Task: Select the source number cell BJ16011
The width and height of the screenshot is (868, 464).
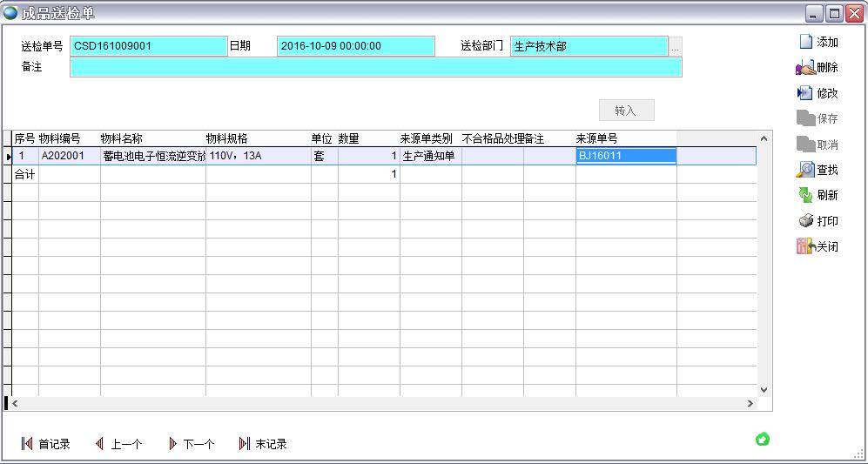Action: pos(625,156)
